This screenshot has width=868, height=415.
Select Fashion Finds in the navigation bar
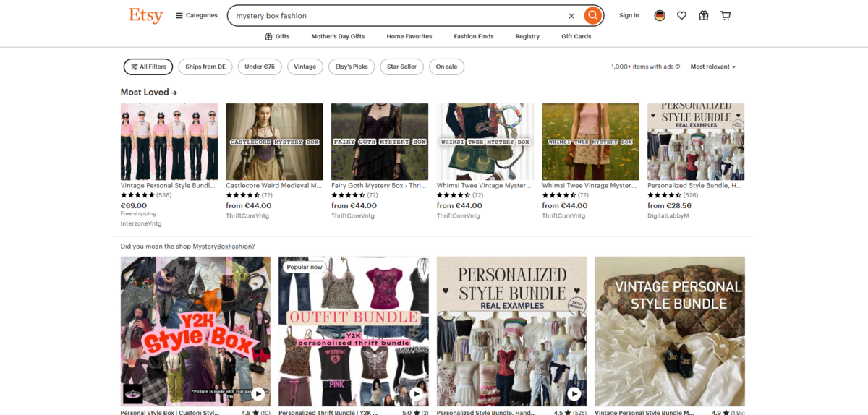[473, 36]
